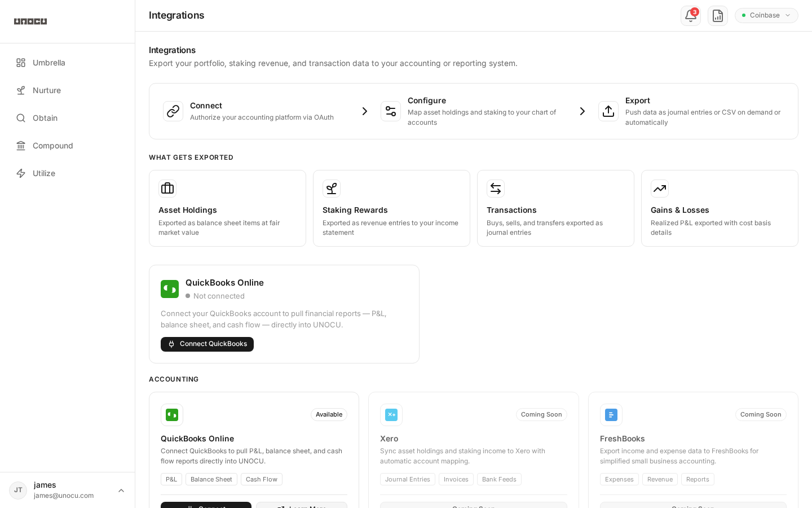
Task: Click the Staking Rewards plant icon
Action: [332, 189]
